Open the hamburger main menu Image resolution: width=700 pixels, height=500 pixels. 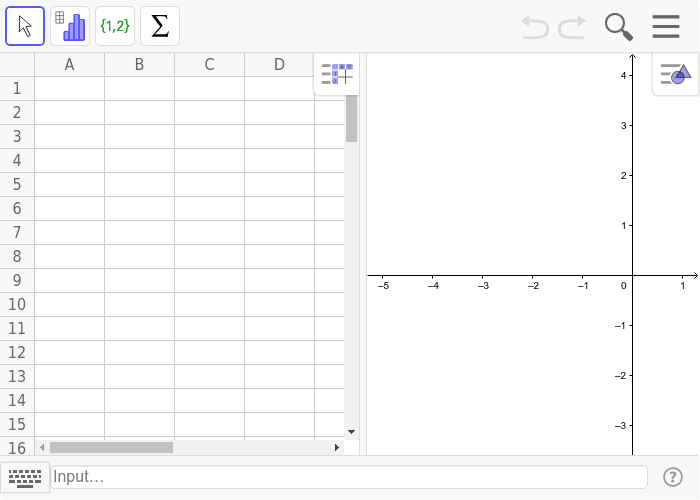[x=666, y=26]
